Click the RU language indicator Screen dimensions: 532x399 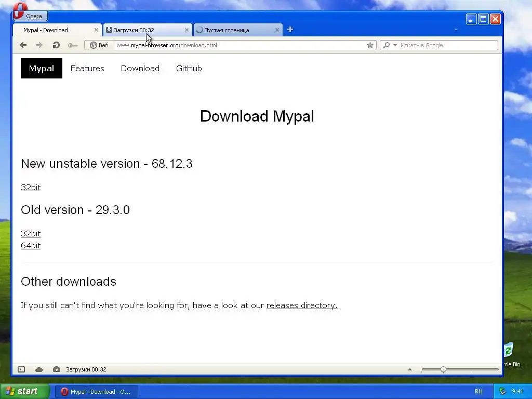tap(478, 391)
